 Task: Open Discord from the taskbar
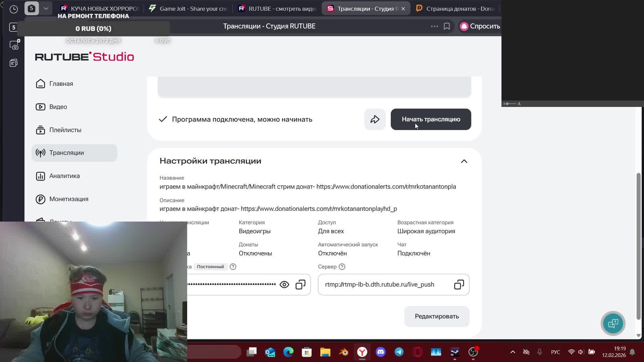tap(380, 352)
